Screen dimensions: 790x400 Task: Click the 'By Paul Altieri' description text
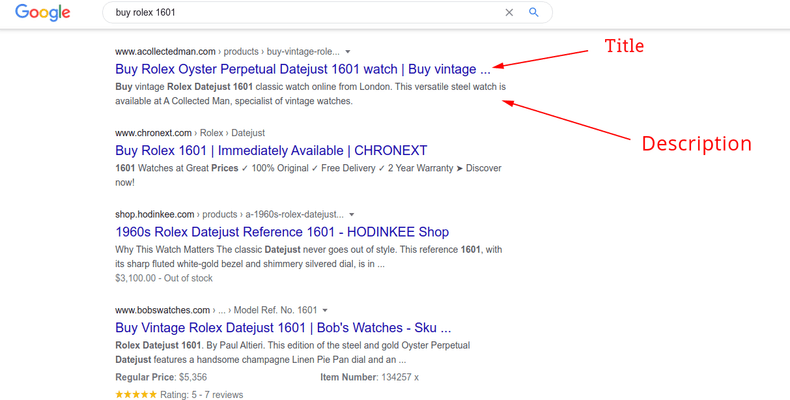(x=292, y=353)
